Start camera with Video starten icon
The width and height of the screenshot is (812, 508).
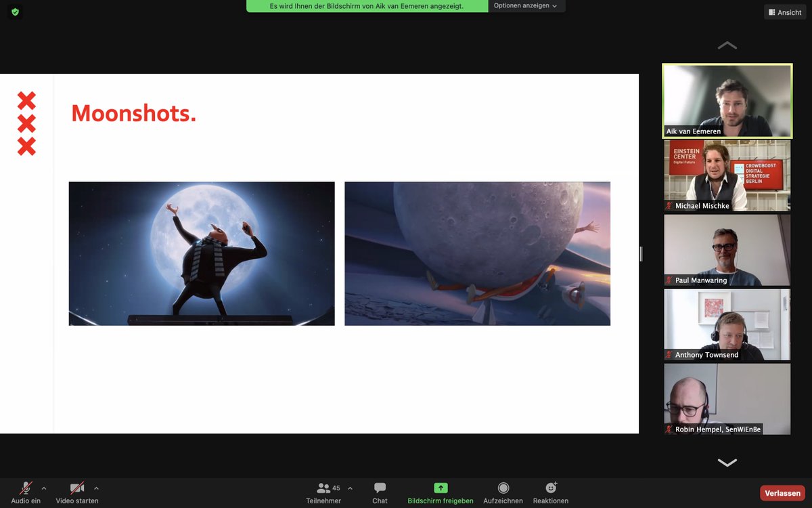click(x=77, y=488)
